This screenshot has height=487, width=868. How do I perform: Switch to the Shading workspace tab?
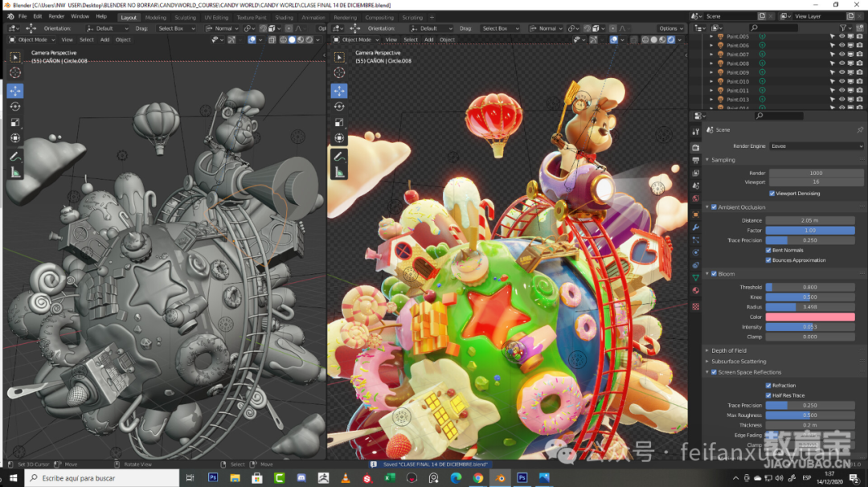click(284, 17)
